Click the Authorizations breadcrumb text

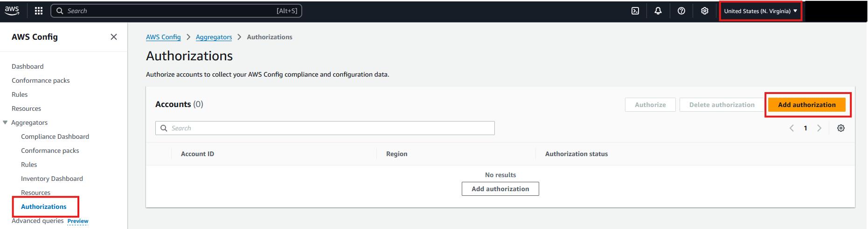pyautogui.click(x=270, y=37)
